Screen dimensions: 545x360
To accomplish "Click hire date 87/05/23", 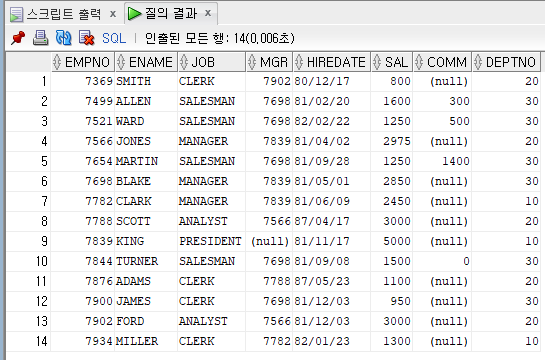I will click(x=332, y=281).
